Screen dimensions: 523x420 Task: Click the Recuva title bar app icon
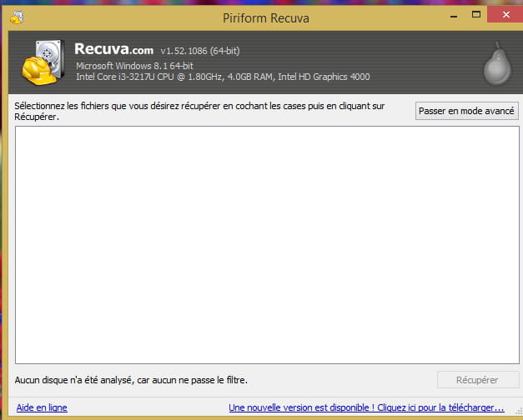(17, 17)
